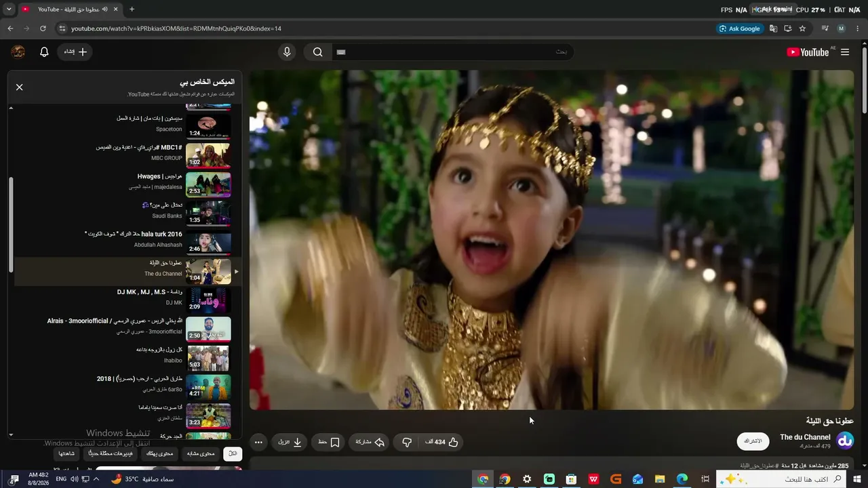
Task: Save the video using the حفظ bookmark button
Action: click(x=329, y=442)
